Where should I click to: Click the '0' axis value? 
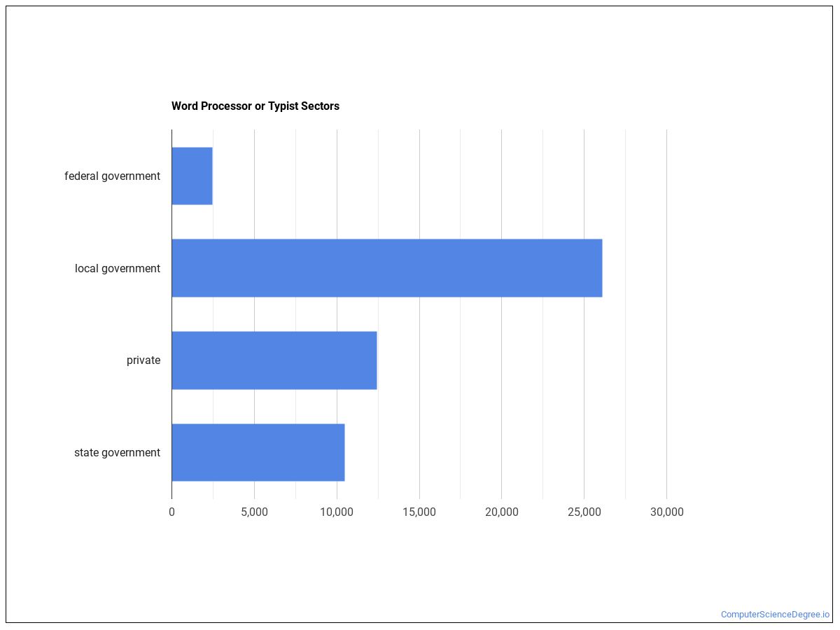[171, 512]
